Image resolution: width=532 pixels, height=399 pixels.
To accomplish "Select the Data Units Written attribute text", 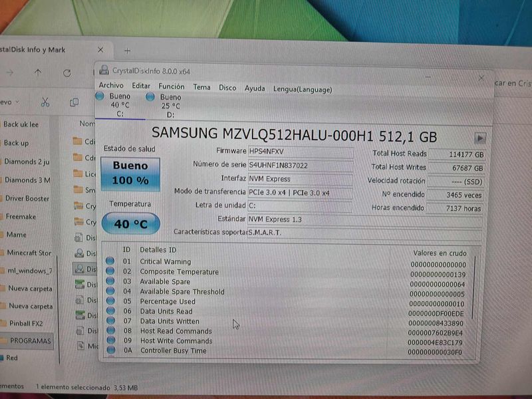I will (170, 321).
